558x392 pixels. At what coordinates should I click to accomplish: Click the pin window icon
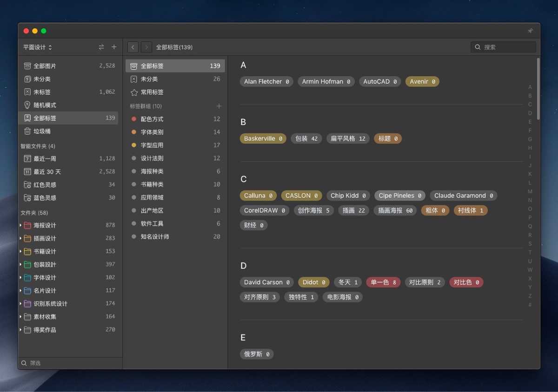pos(530,31)
